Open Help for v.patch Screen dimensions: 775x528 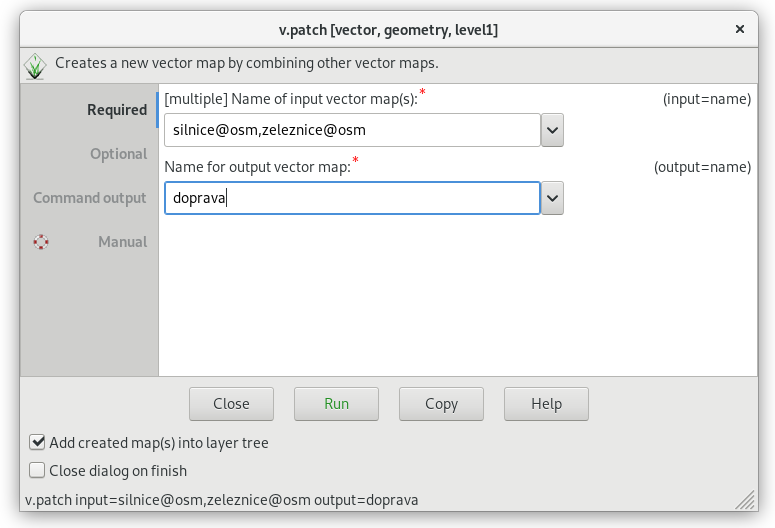546,404
